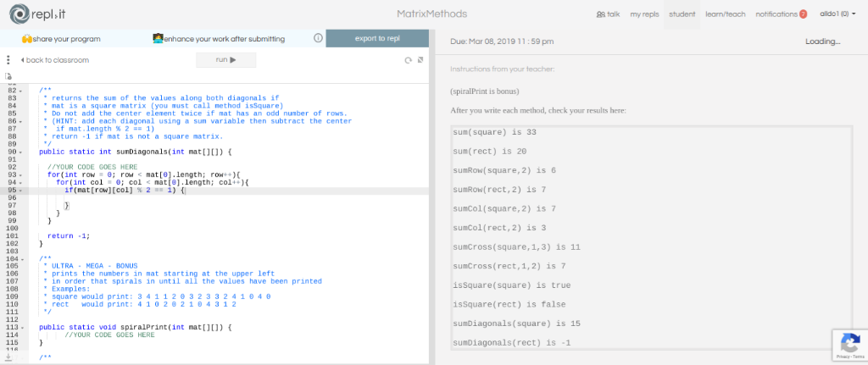868x365 pixels.
Task: Click the //YOUR CODE GOES HERE comment on line 114
Action: [x=109, y=335]
